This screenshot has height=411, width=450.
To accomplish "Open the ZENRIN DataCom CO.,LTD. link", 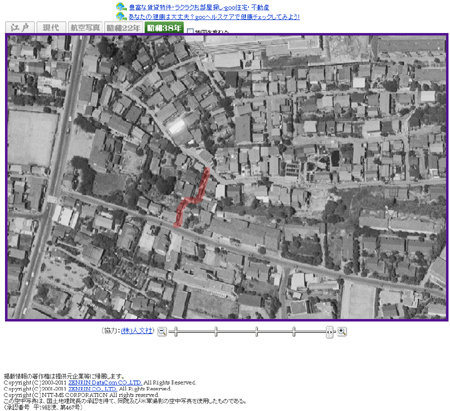I will coord(105,382).
